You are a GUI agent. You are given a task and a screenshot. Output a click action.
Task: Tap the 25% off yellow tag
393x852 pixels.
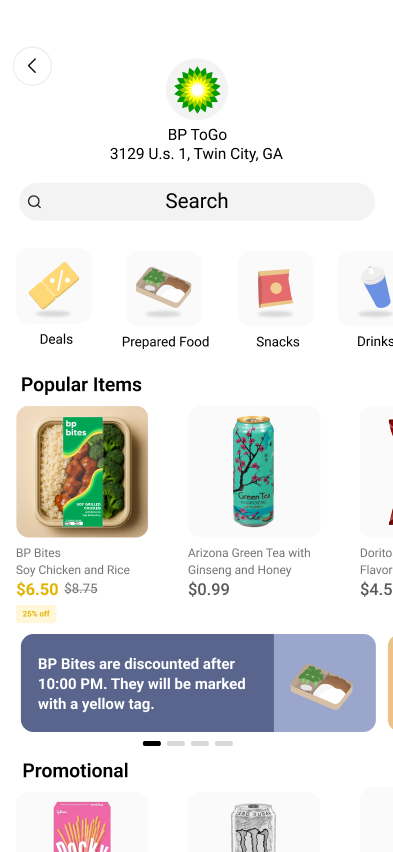[36, 614]
